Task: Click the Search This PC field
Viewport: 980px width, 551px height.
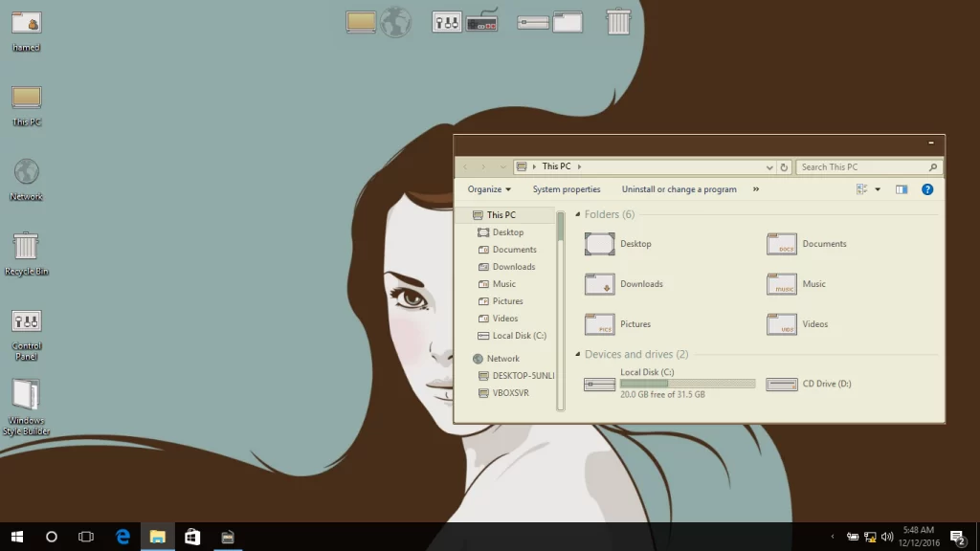Action: point(861,167)
